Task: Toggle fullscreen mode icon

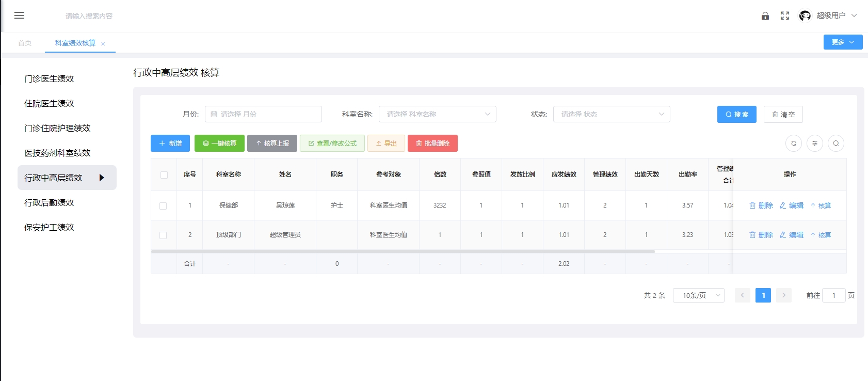Action: point(785,16)
